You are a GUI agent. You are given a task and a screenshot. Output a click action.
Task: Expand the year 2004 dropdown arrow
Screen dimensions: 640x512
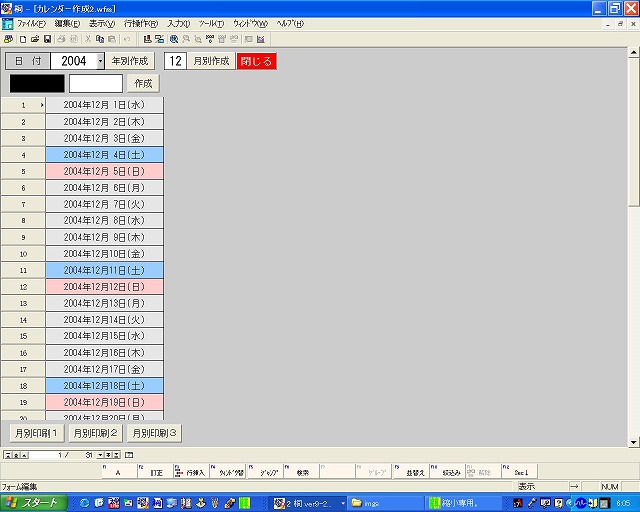coord(100,61)
